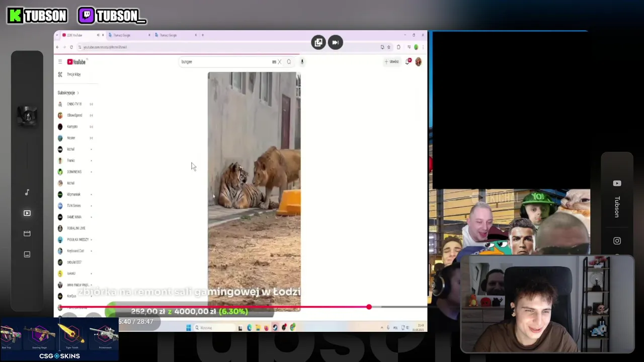The width and height of the screenshot is (644, 362).
Task: Select the video player icon in left overlay panel
Action: (x=27, y=213)
